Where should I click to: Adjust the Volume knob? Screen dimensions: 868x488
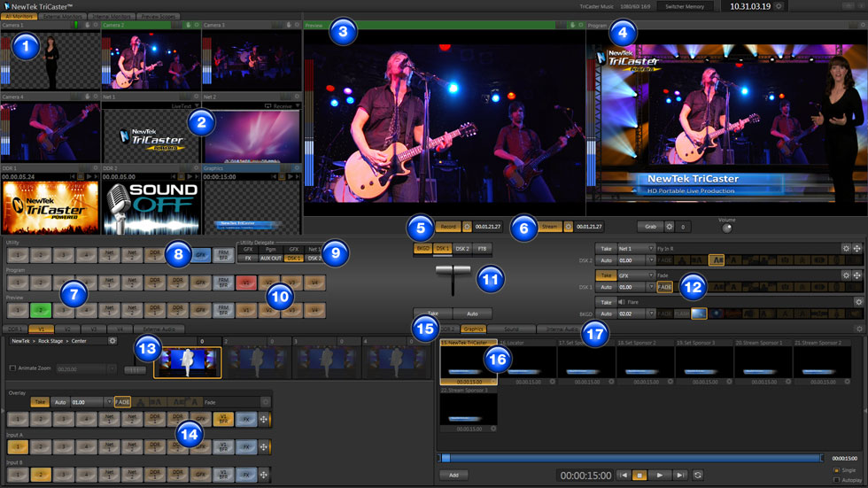click(727, 228)
